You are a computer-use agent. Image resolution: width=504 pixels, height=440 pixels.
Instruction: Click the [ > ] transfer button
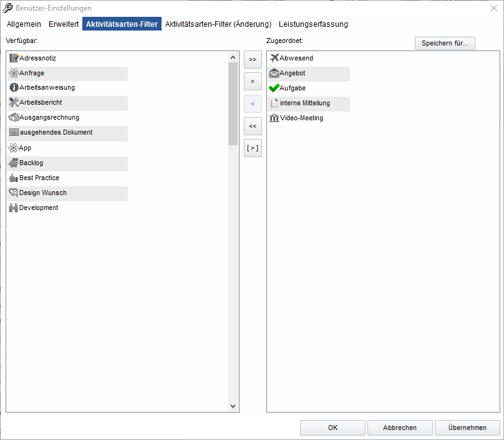pos(253,148)
